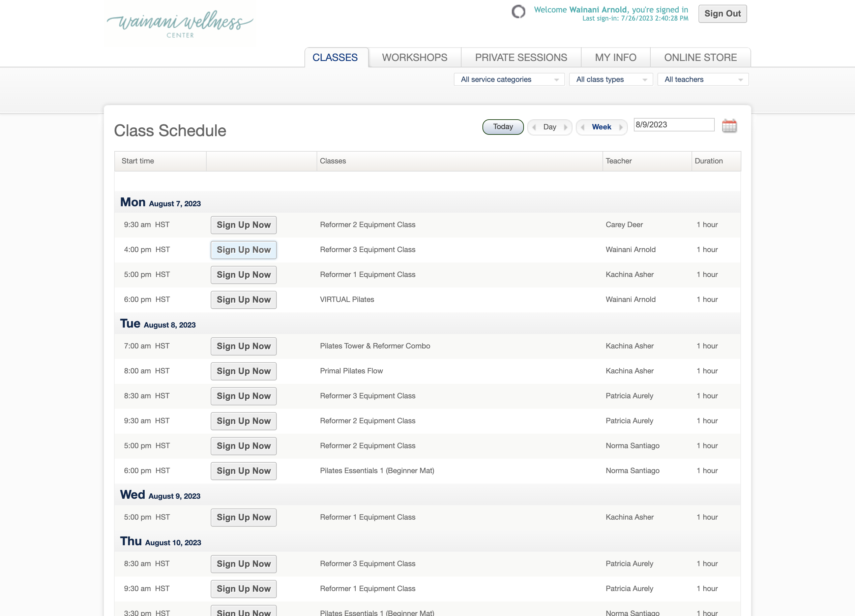Click Start time column header

(160, 161)
